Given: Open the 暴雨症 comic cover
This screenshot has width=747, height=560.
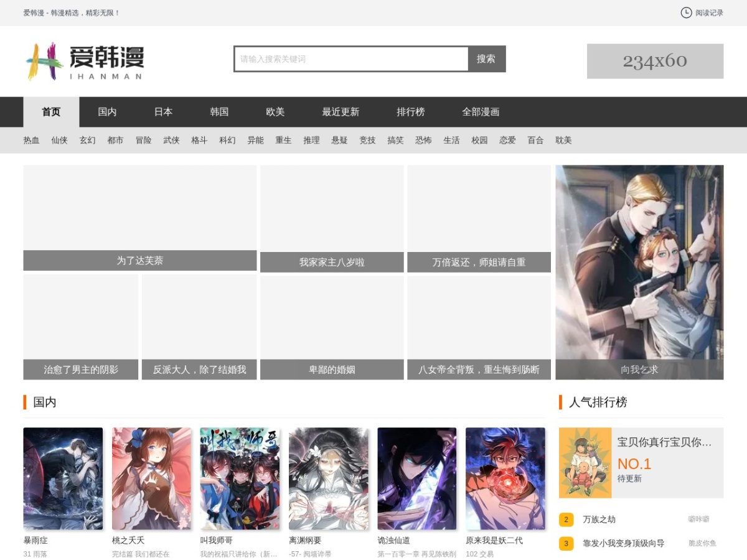Looking at the screenshot, I should pyautogui.click(x=63, y=478).
